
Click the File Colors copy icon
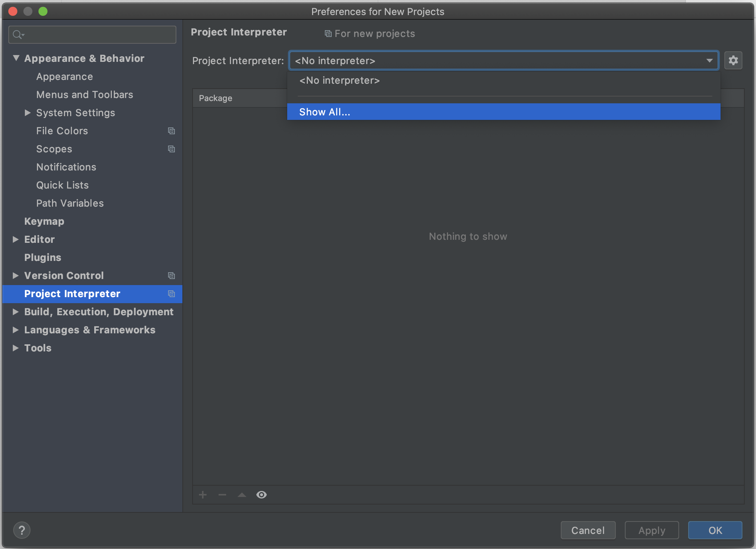171,130
